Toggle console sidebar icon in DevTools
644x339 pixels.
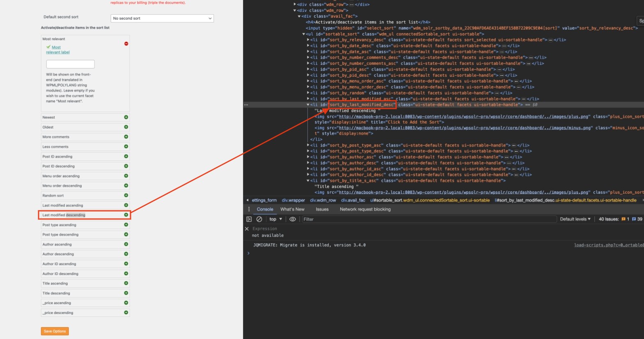click(x=249, y=219)
